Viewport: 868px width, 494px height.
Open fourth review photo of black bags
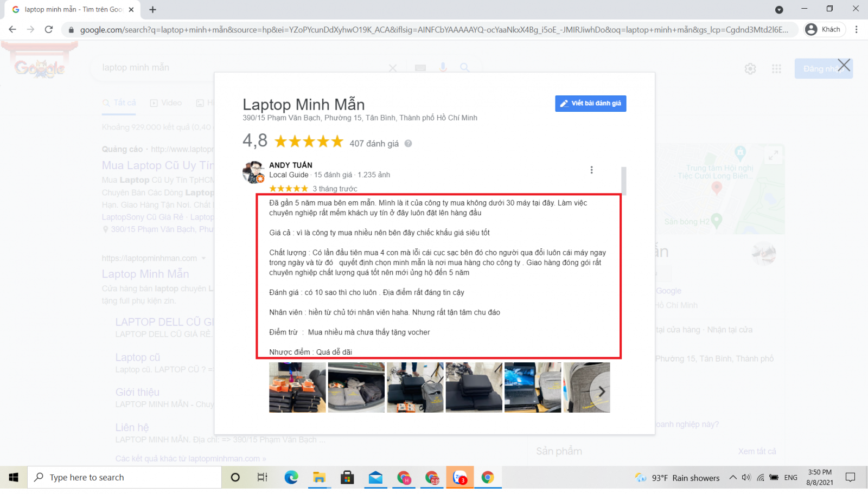pyautogui.click(x=474, y=388)
